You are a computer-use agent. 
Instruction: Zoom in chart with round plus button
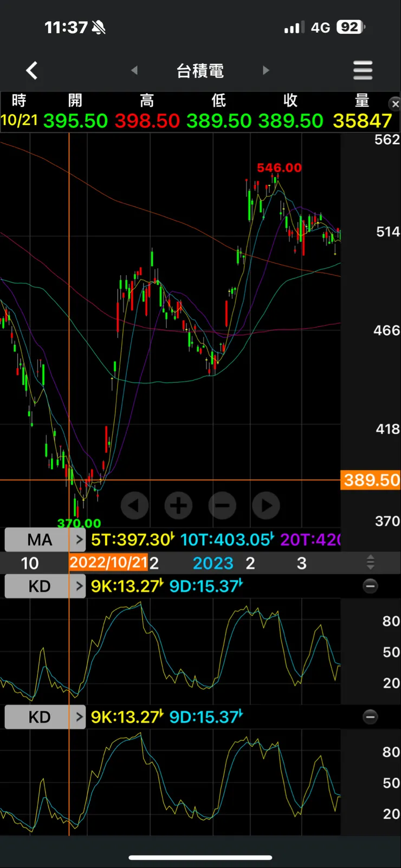pos(178,506)
